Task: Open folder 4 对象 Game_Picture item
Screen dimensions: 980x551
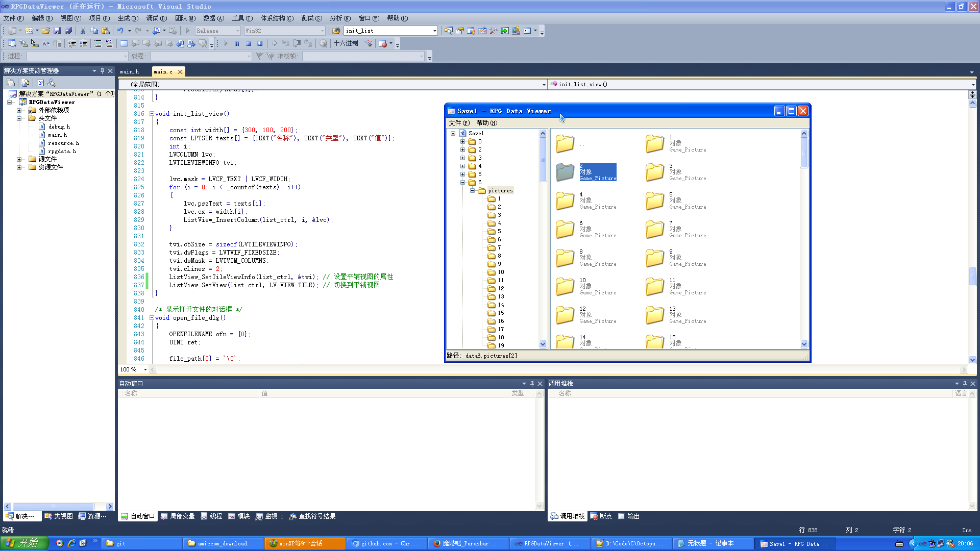Action: (x=586, y=201)
